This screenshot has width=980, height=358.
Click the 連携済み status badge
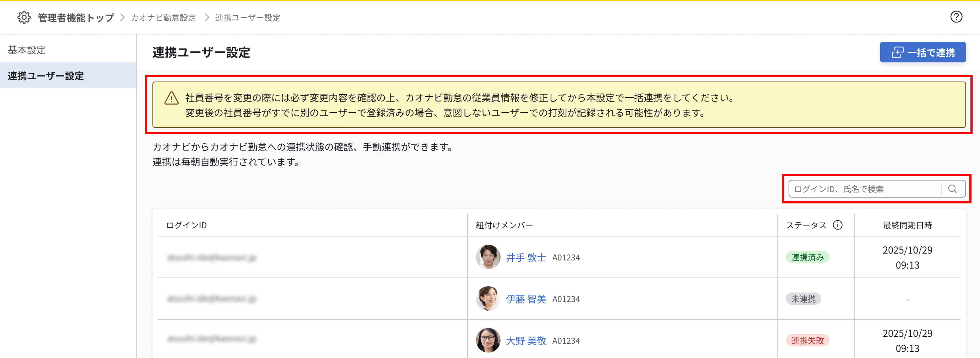807,257
